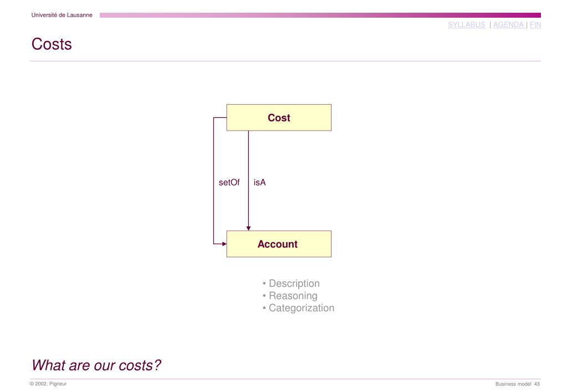Click the 'What are our costs?' text
Viewport: 567px width, 392px height.
[x=96, y=365]
